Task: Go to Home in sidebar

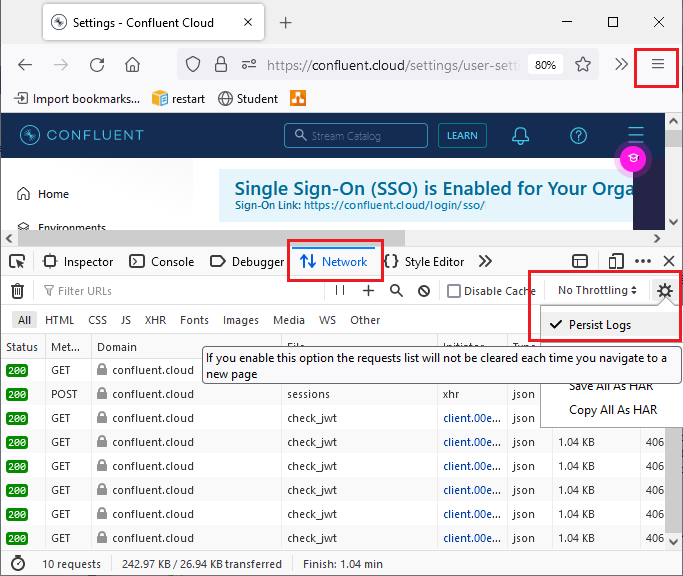Action: point(43,194)
